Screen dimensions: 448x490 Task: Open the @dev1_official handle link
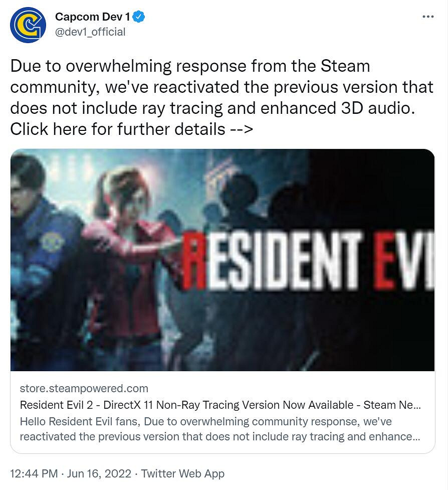90,32
